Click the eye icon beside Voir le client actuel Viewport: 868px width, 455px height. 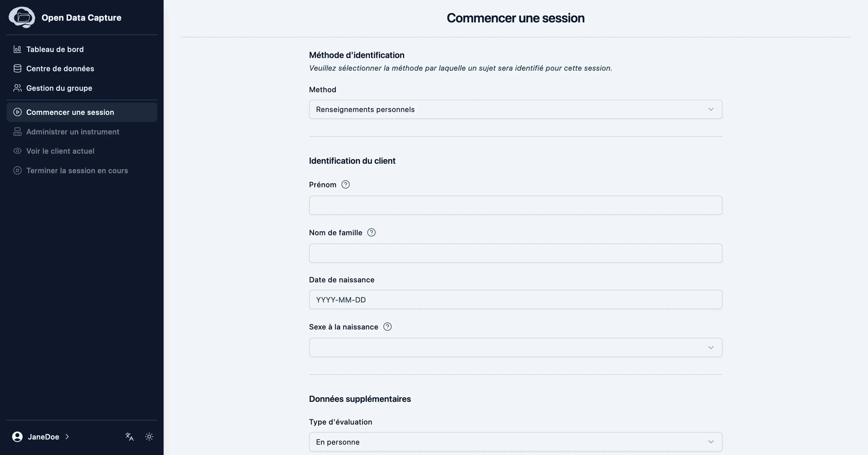click(18, 151)
